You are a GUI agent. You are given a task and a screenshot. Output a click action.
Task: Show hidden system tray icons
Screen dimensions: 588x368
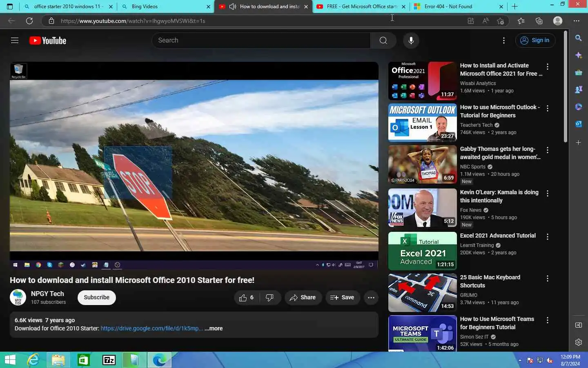point(520,360)
